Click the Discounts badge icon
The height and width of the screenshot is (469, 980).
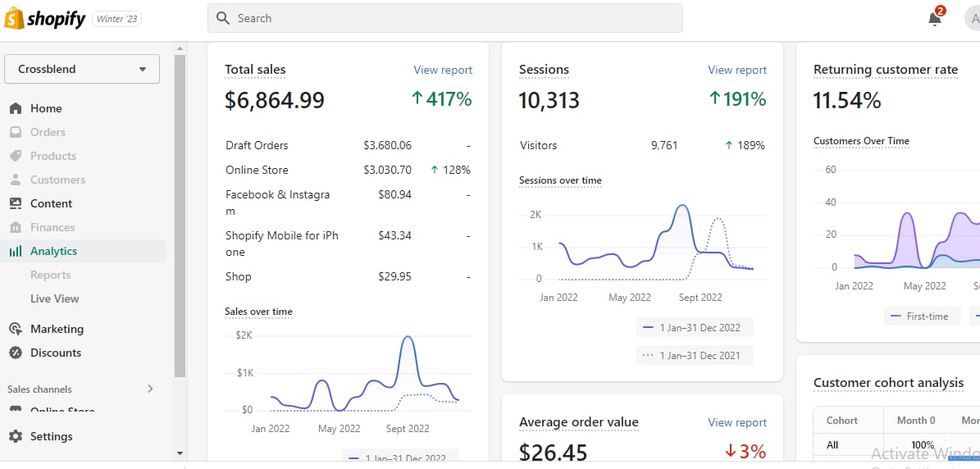point(16,353)
